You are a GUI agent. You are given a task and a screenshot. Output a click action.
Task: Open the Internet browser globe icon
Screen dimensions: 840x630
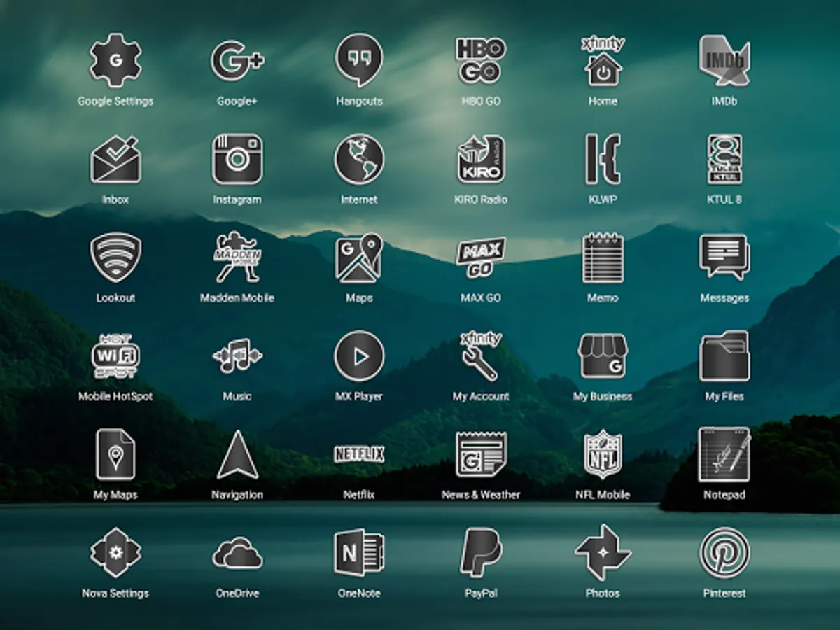[359, 160]
